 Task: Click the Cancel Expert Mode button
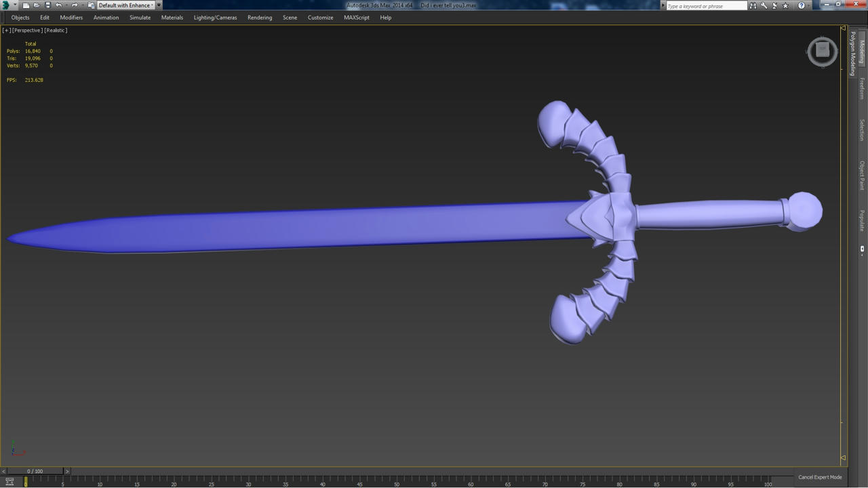point(820,477)
